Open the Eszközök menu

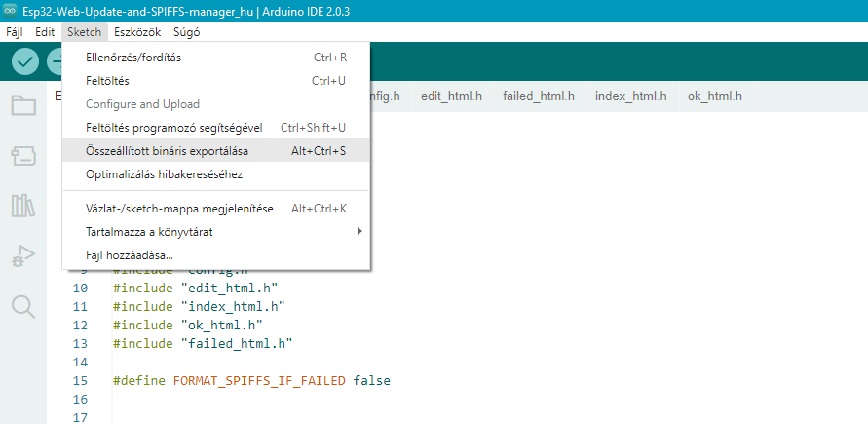137,32
